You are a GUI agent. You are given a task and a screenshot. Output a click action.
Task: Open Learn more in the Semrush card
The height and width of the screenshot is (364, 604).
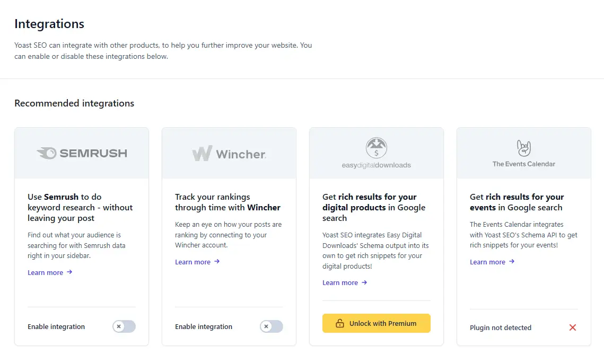pyautogui.click(x=46, y=272)
